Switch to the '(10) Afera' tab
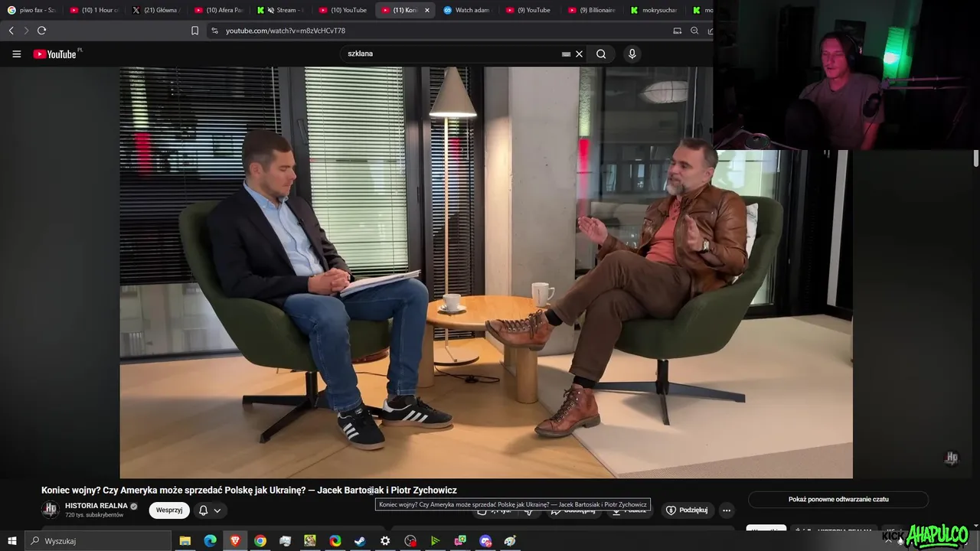Viewport: 980px width, 551px height. pyautogui.click(x=220, y=10)
